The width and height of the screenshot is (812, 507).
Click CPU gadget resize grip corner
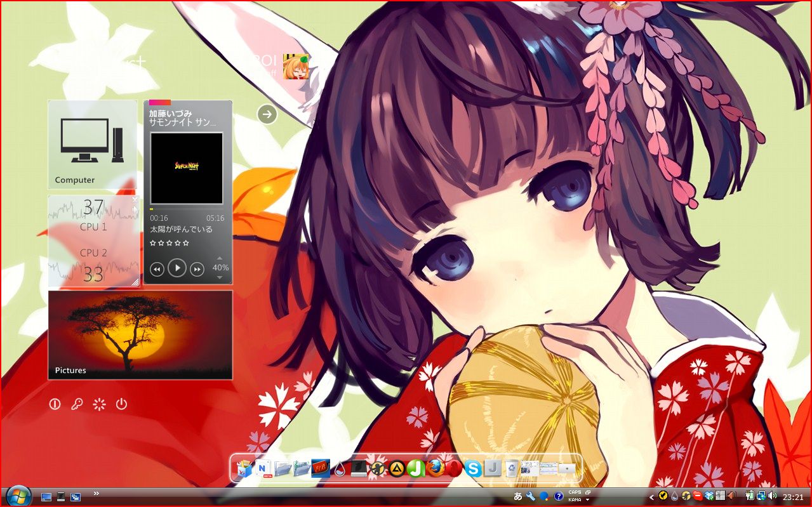pos(135,282)
